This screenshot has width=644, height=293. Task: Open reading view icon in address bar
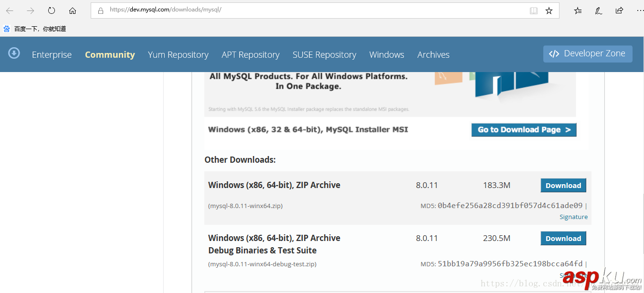tap(534, 10)
